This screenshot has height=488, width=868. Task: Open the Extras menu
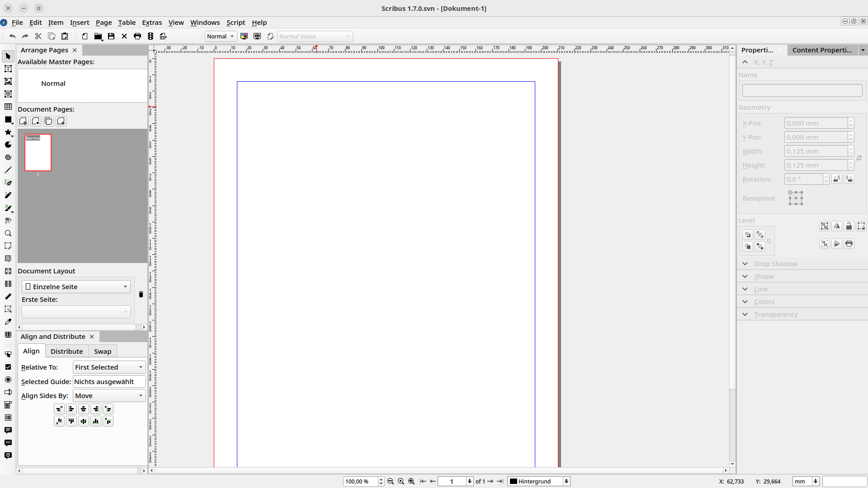point(151,23)
